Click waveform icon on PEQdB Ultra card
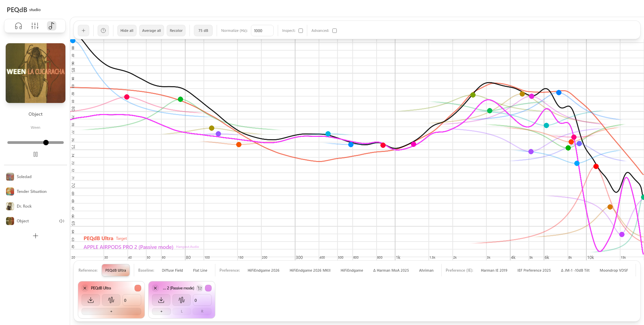This screenshot has height=325, width=644. 111,300
